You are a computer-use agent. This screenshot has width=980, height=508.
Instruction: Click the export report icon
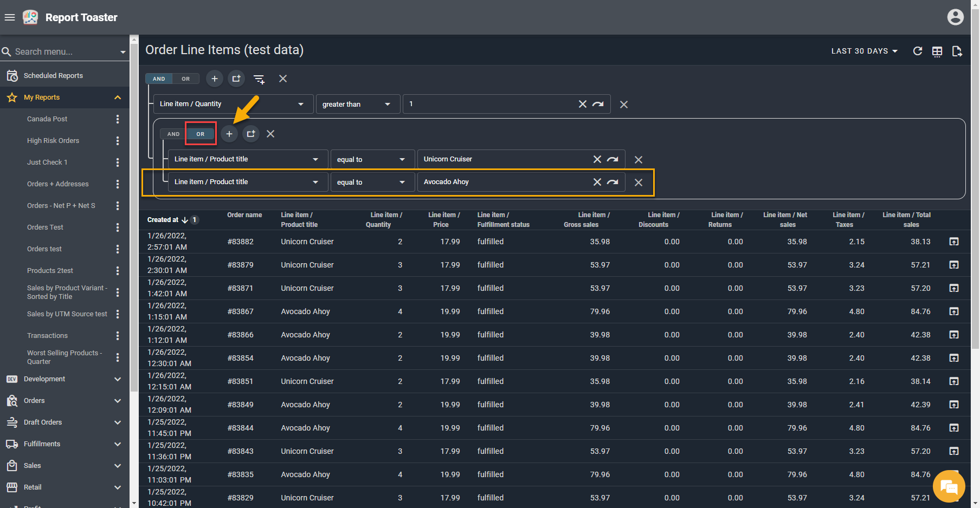(957, 51)
